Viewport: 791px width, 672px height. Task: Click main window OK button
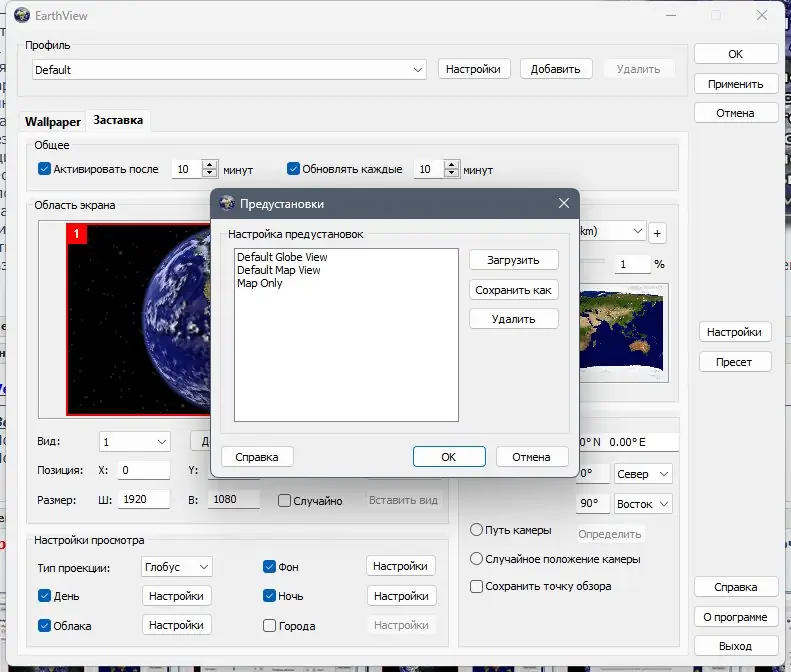(736, 54)
